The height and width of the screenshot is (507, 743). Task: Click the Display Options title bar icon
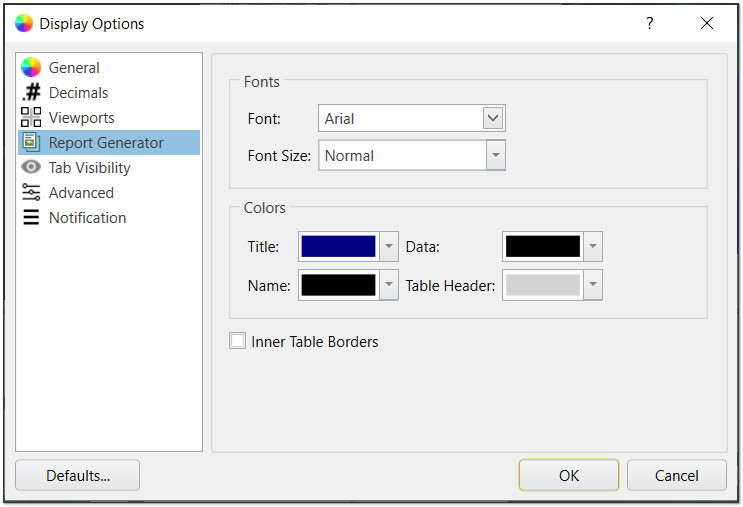[24, 23]
